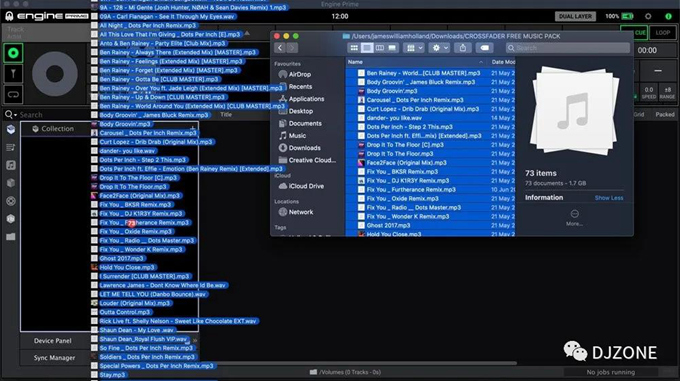Click the Grid button
Image resolution: width=680 pixels, height=381 pixels.
639,114
